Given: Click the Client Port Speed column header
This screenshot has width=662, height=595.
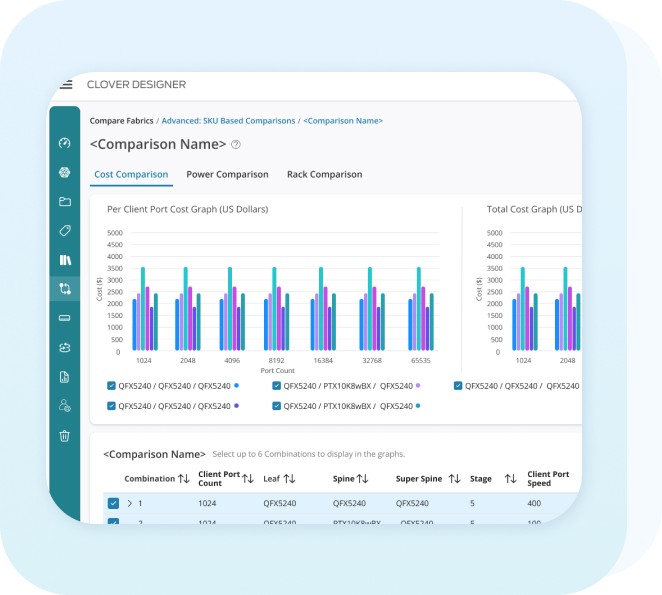Looking at the screenshot, I should (548, 478).
